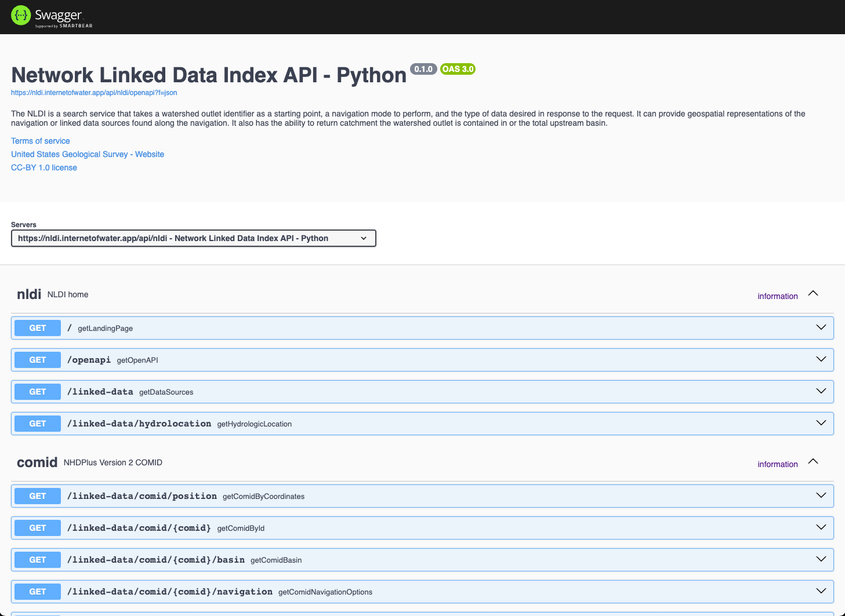
Task: Collapse the comid section with chevron
Action: click(813, 462)
